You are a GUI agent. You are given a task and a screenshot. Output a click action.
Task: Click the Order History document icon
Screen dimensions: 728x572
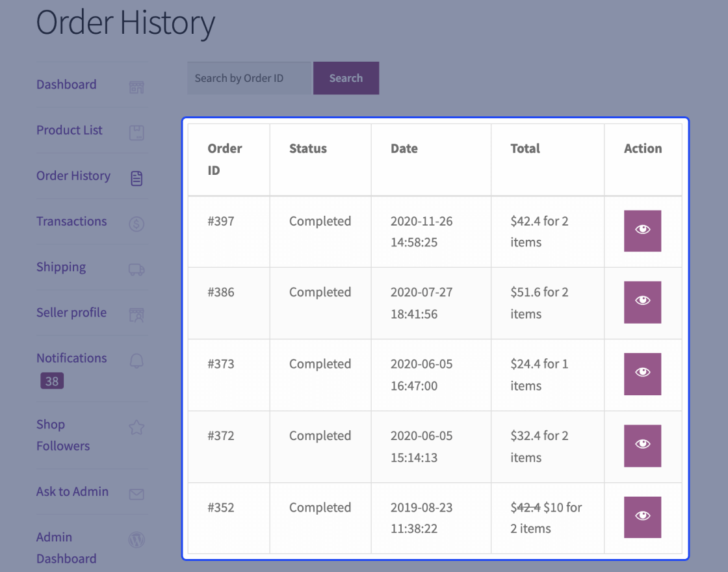tap(136, 177)
